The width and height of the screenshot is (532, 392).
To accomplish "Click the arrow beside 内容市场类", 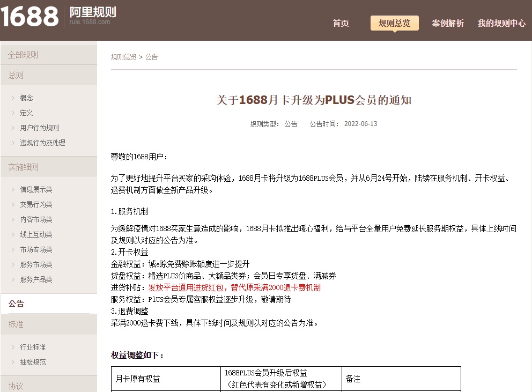I will [13, 219].
